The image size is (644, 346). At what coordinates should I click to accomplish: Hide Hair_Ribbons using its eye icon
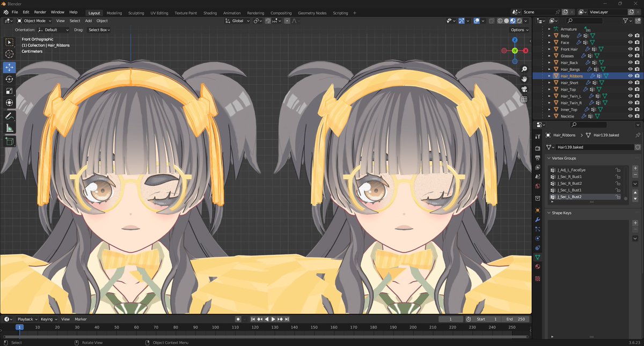coord(630,76)
